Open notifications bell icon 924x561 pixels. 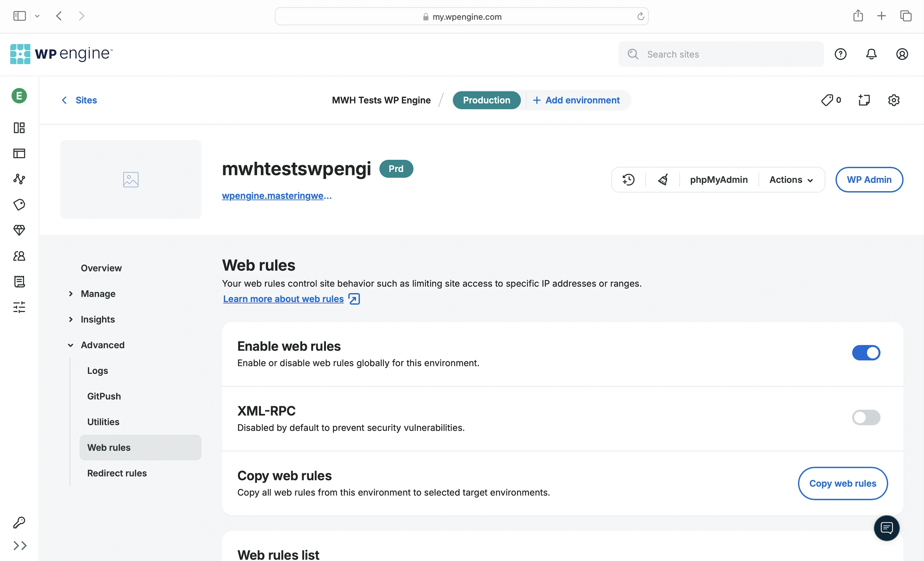(x=871, y=54)
